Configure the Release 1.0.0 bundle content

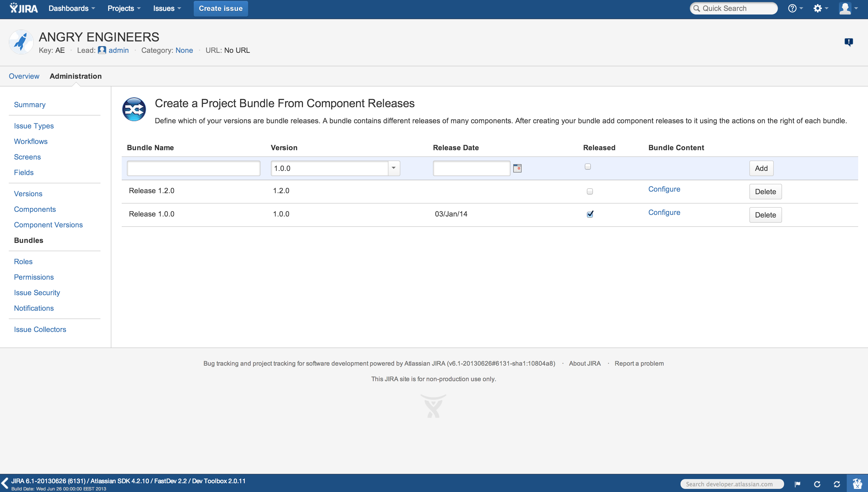(x=664, y=213)
